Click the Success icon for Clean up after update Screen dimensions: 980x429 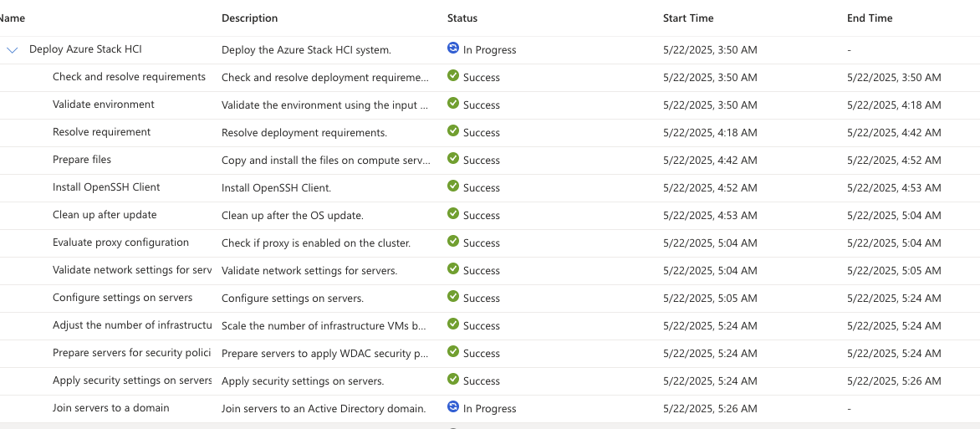[453, 212]
